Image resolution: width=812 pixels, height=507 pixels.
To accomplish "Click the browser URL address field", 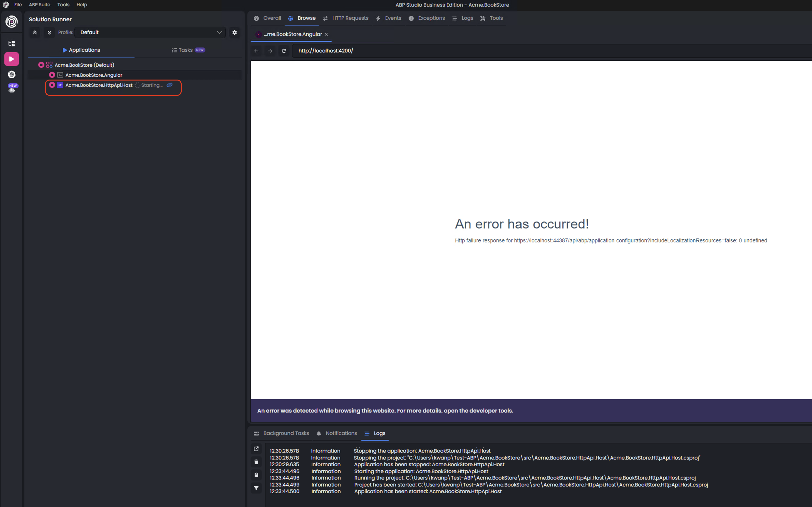I will click(536, 51).
